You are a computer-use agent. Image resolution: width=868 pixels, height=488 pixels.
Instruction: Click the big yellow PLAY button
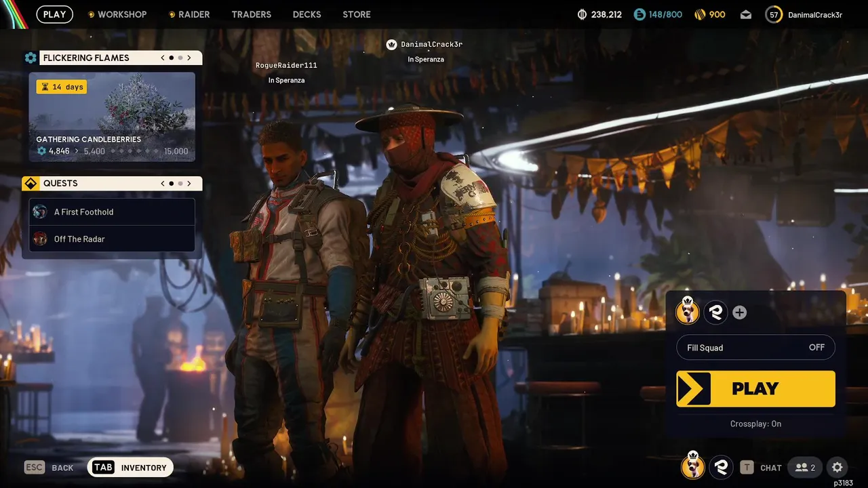click(755, 388)
